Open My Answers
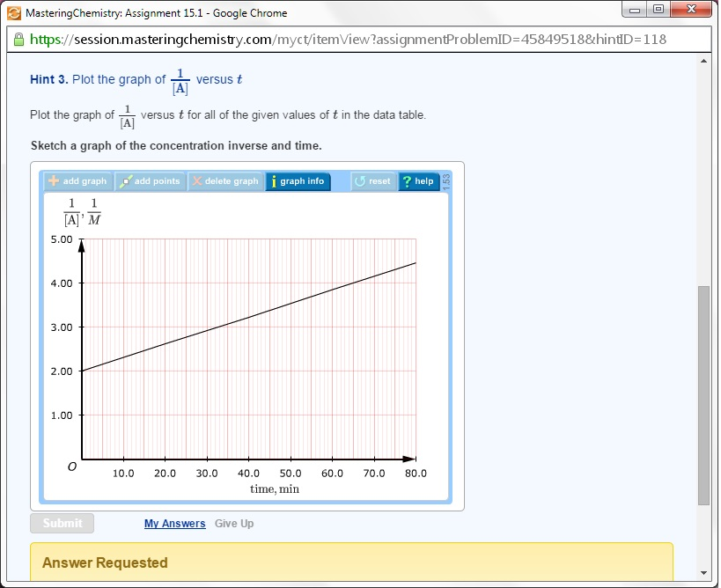This screenshot has width=721, height=588. click(173, 523)
